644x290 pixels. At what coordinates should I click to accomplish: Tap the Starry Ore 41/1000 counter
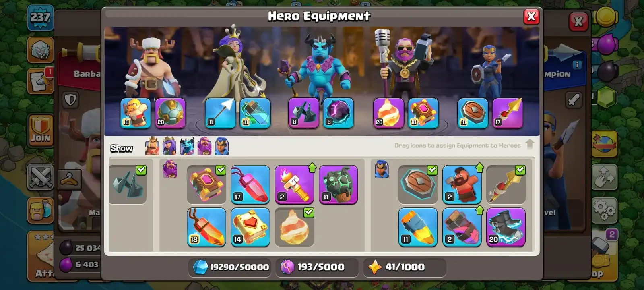click(x=404, y=267)
